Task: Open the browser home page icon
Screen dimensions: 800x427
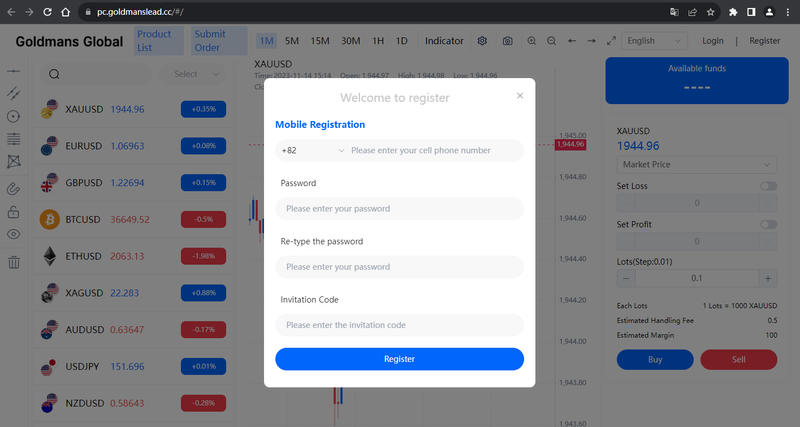Action: click(65, 12)
